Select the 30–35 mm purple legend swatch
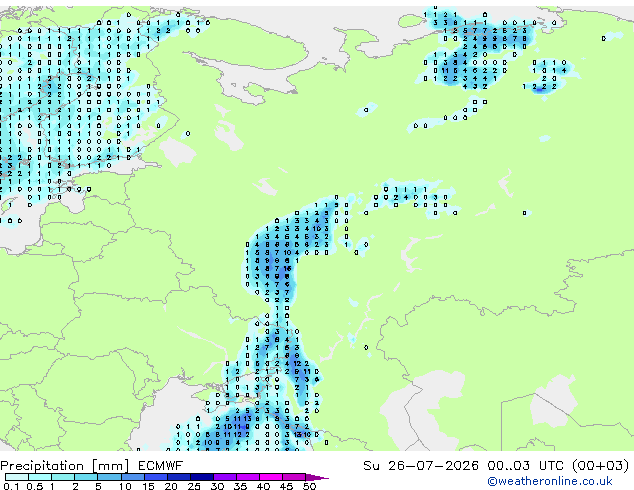The width and height of the screenshot is (634, 490). (x=225, y=477)
